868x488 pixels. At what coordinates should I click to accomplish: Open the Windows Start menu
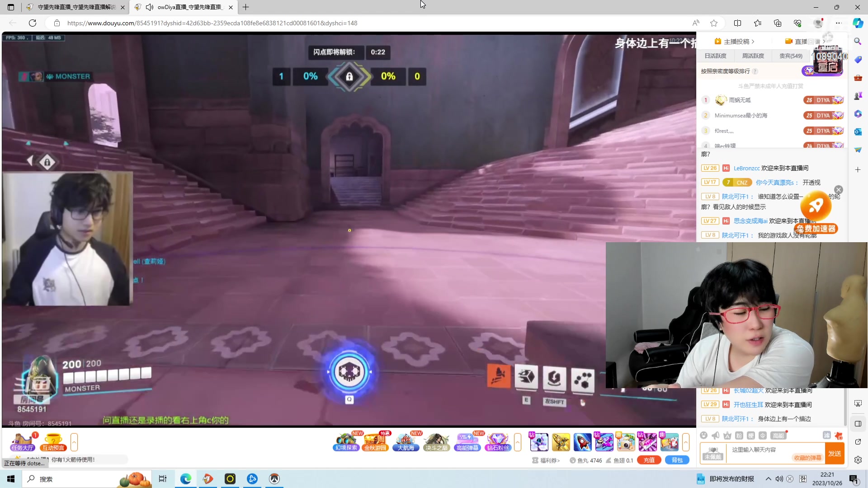pos(11,479)
